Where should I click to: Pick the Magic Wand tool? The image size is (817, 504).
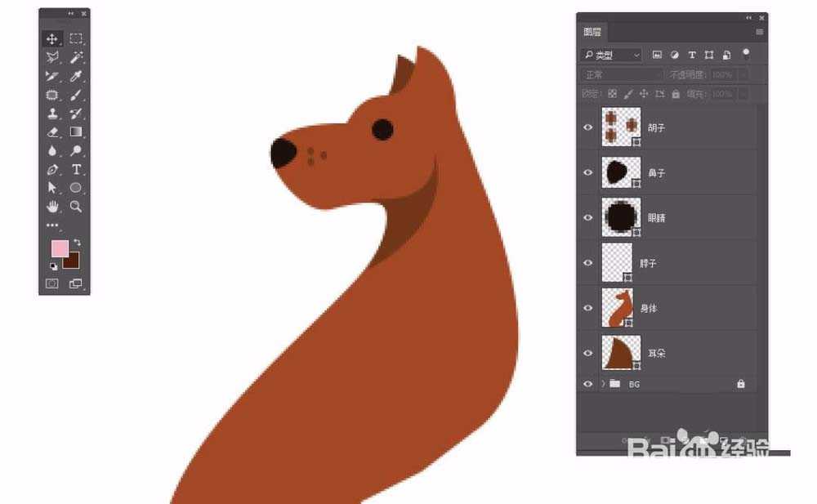click(x=76, y=57)
